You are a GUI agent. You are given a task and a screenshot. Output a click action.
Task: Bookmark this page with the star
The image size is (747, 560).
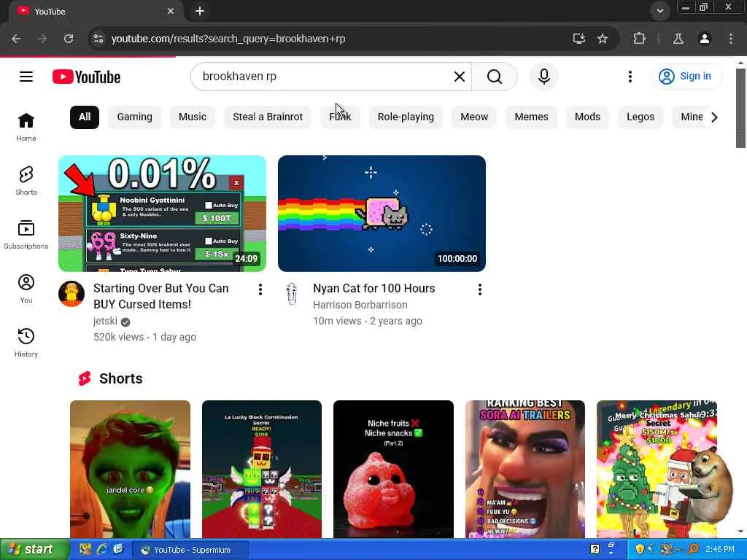(x=603, y=39)
